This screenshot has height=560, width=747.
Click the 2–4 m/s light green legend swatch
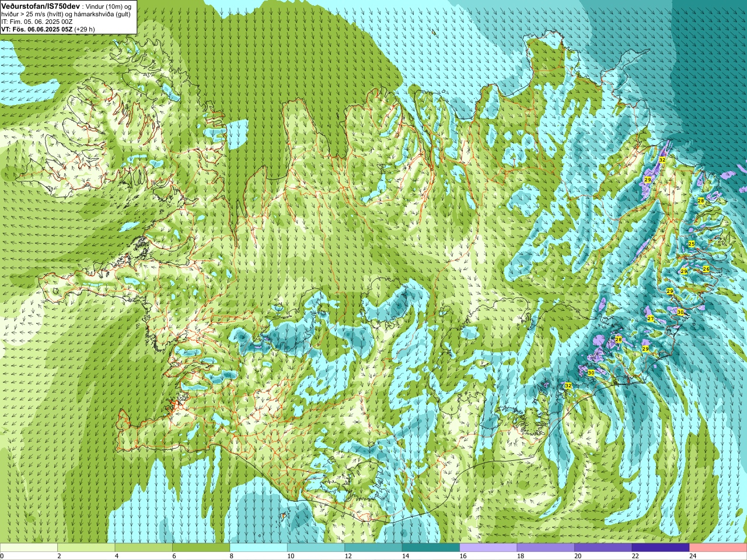86,548
